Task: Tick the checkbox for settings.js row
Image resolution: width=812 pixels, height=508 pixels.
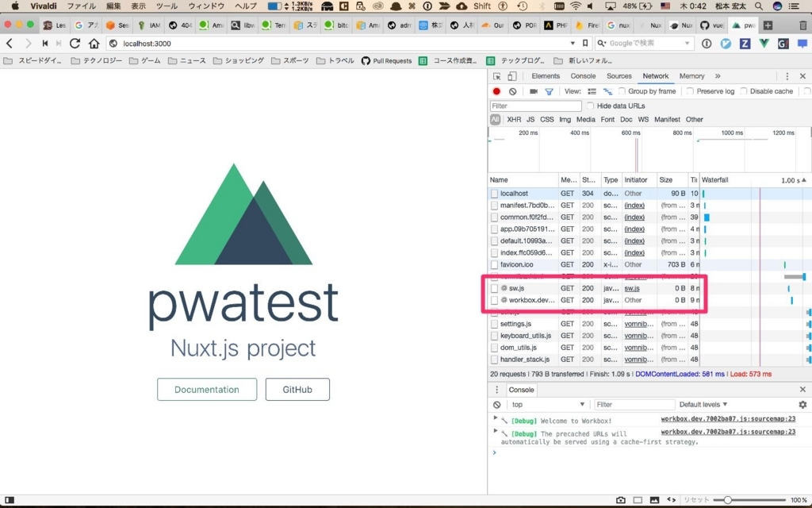Action: pyautogui.click(x=495, y=324)
